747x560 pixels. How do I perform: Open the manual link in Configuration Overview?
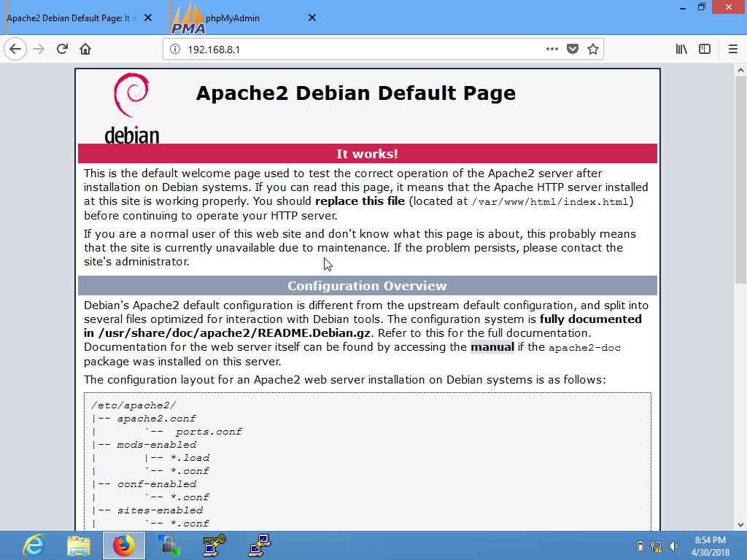(x=492, y=347)
